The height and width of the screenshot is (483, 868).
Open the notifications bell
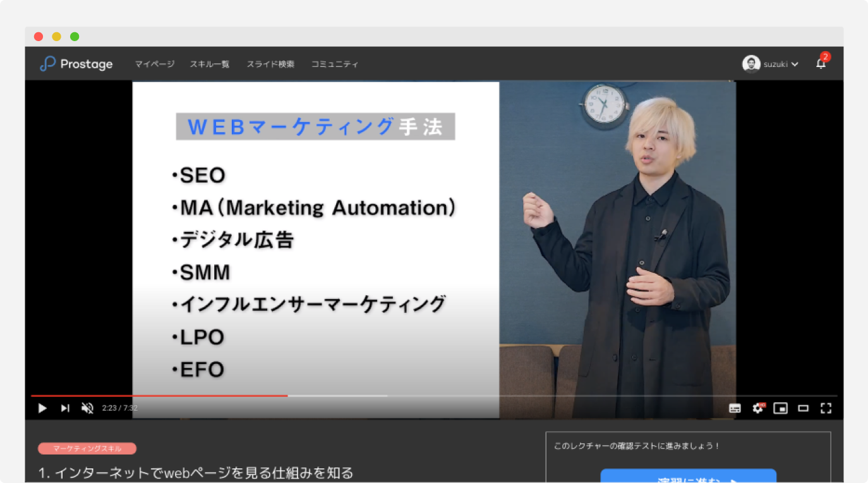821,63
